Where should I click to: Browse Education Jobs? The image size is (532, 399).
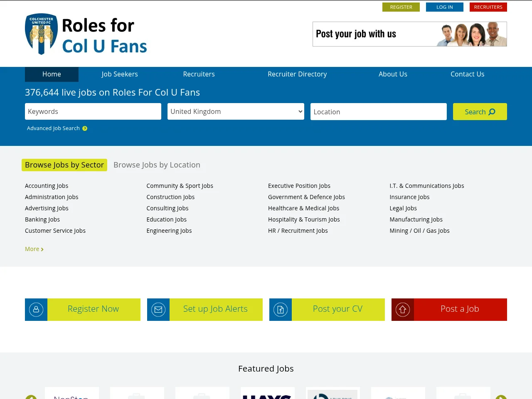[166, 219]
